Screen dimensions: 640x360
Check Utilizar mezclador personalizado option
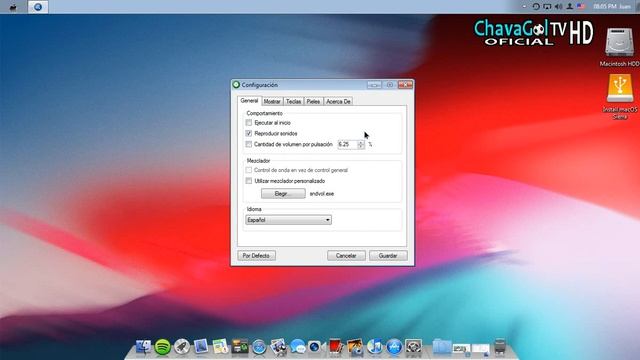point(249,181)
